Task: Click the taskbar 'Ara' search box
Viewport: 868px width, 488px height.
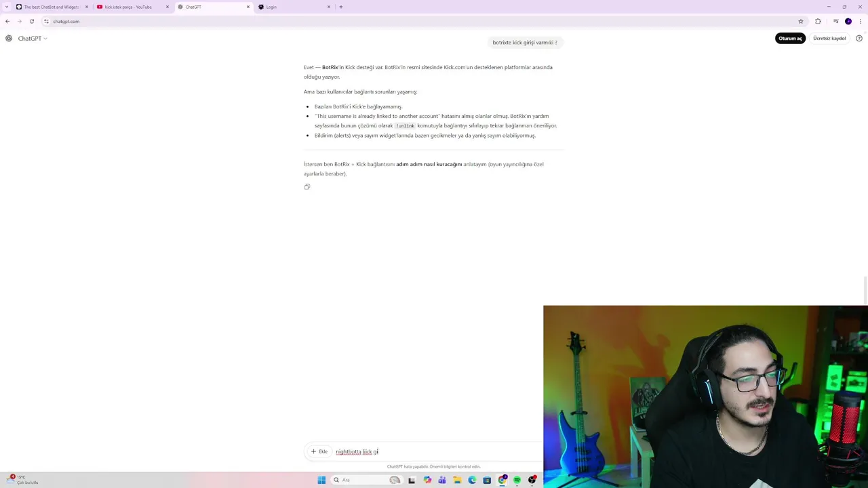Action: pos(366,480)
